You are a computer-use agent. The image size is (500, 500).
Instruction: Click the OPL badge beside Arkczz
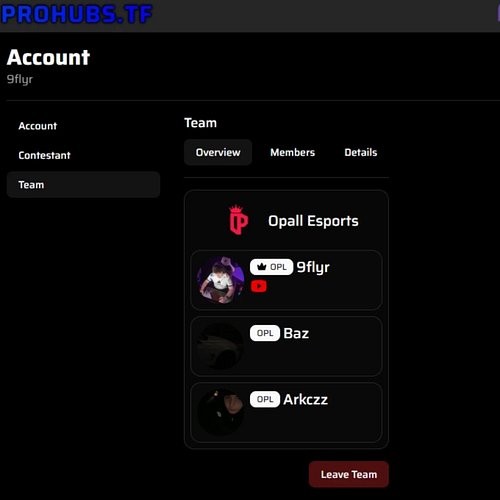pyautogui.click(x=265, y=399)
